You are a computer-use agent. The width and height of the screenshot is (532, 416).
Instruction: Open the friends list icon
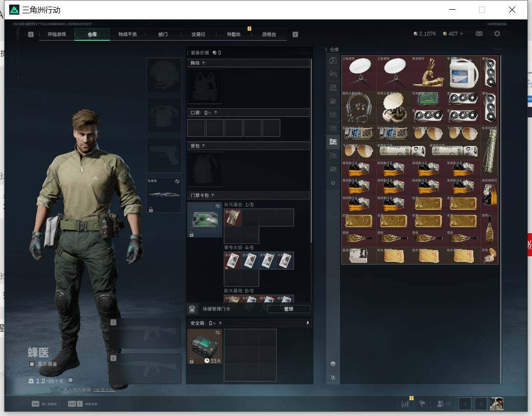[x=441, y=404]
